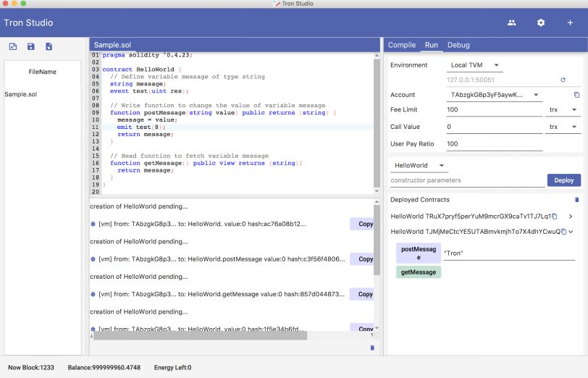Click bug icon beside postMessage log entry
Screen dimensions: 588x378
(93, 259)
